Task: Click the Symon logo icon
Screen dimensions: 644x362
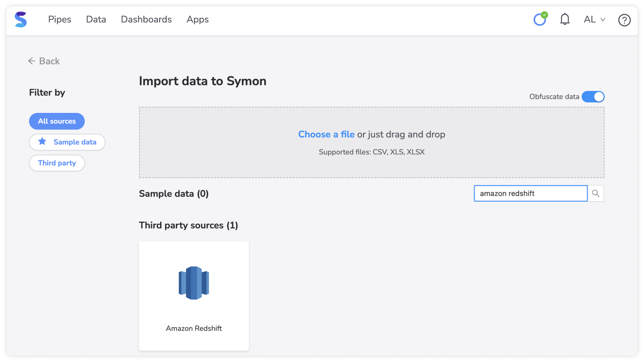Action: coord(21,20)
